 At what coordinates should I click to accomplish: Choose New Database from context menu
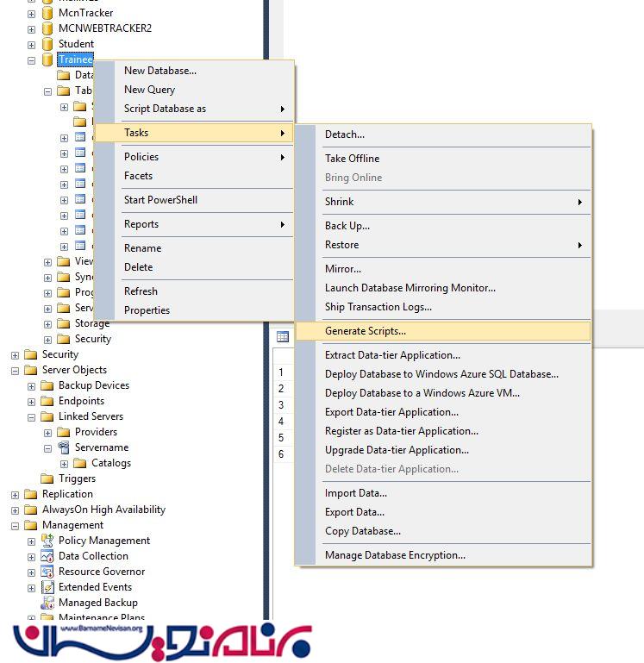point(194,71)
